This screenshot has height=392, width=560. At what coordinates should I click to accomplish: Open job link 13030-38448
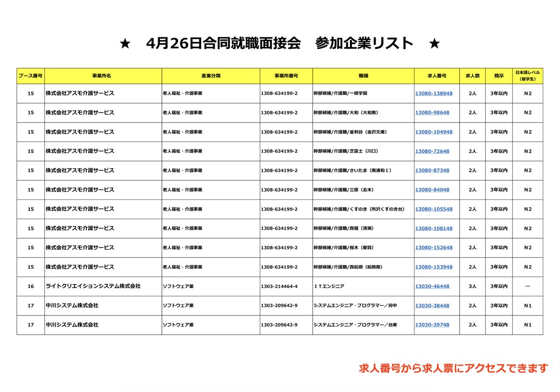coord(432,306)
